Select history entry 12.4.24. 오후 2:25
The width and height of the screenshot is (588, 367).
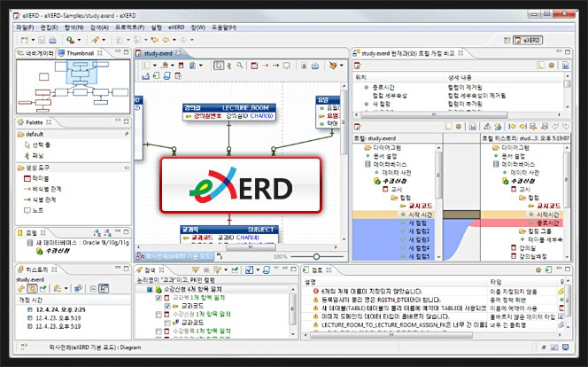61,310
